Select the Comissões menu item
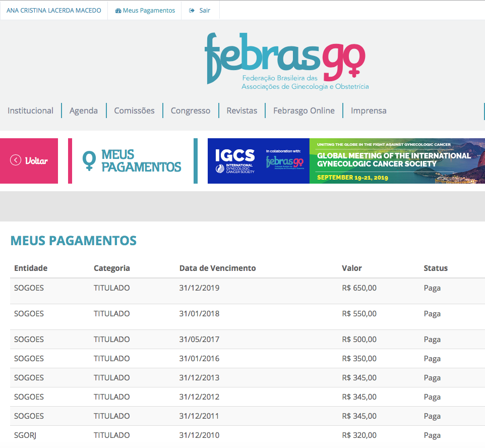The width and height of the screenshot is (485, 448). (134, 110)
